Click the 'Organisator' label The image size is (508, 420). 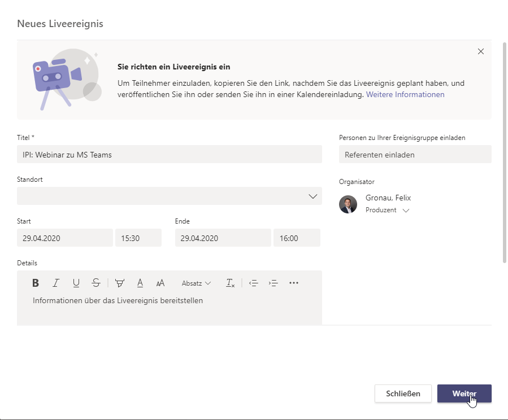357,182
